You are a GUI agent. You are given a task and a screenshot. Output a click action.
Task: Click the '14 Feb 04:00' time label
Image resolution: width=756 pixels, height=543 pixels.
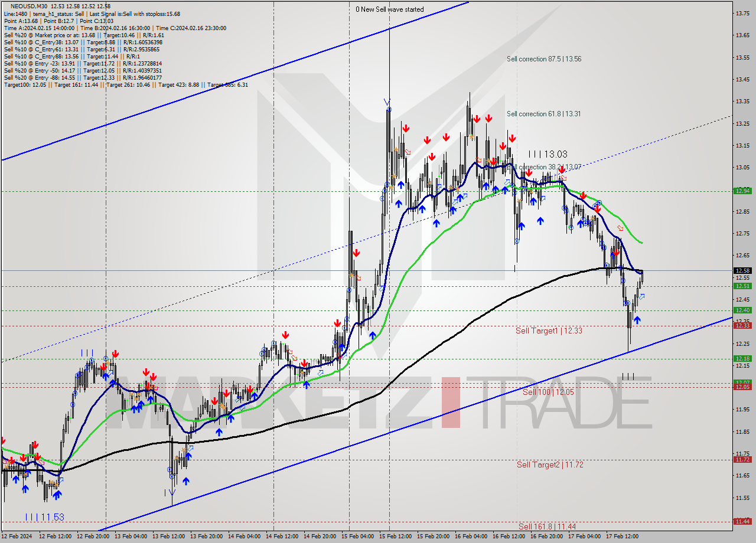[244, 537]
